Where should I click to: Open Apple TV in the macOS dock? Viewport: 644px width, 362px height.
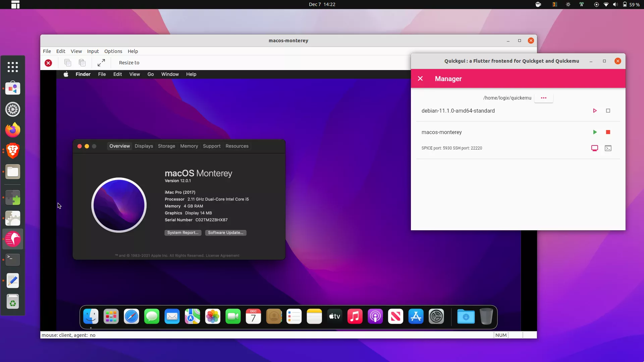pyautogui.click(x=334, y=316)
